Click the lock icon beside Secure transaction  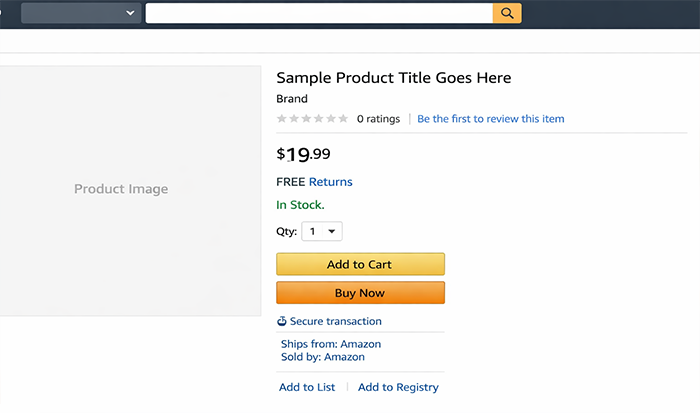pyautogui.click(x=282, y=322)
